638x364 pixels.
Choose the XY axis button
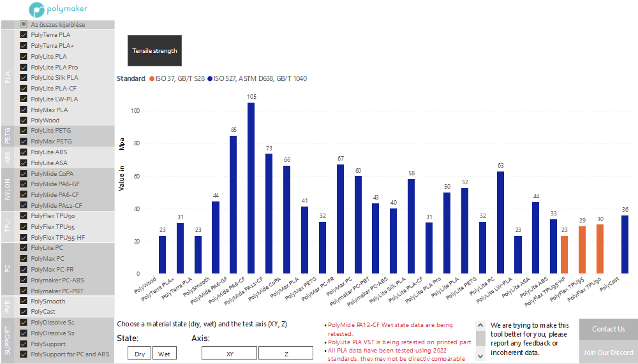click(230, 353)
